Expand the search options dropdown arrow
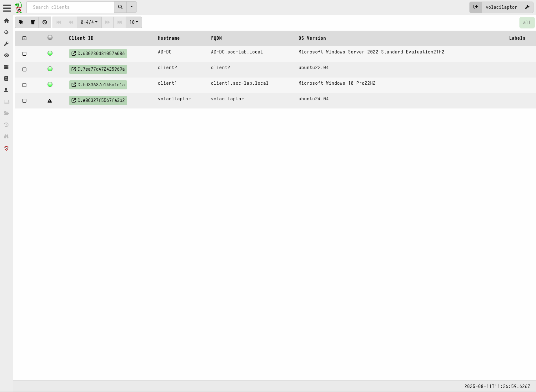This screenshot has width=536, height=392. point(132,7)
